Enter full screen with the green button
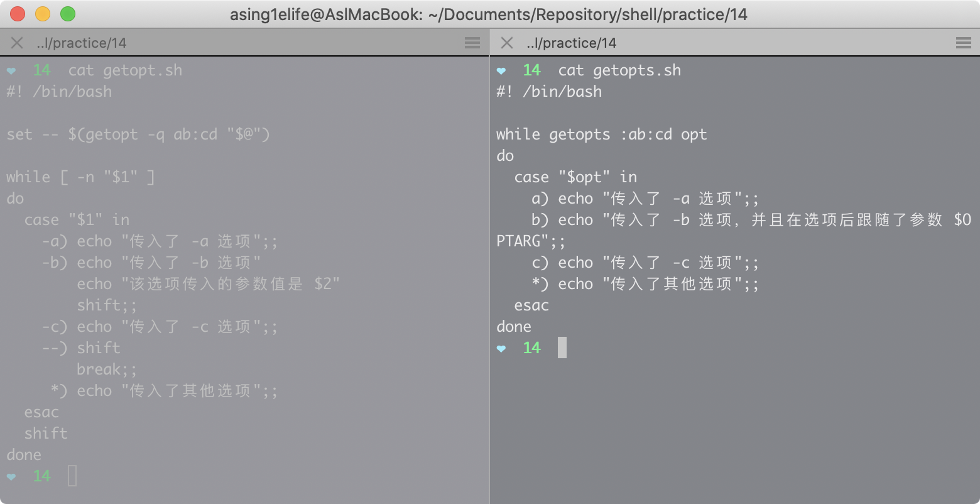 click(x=68, y=14)
